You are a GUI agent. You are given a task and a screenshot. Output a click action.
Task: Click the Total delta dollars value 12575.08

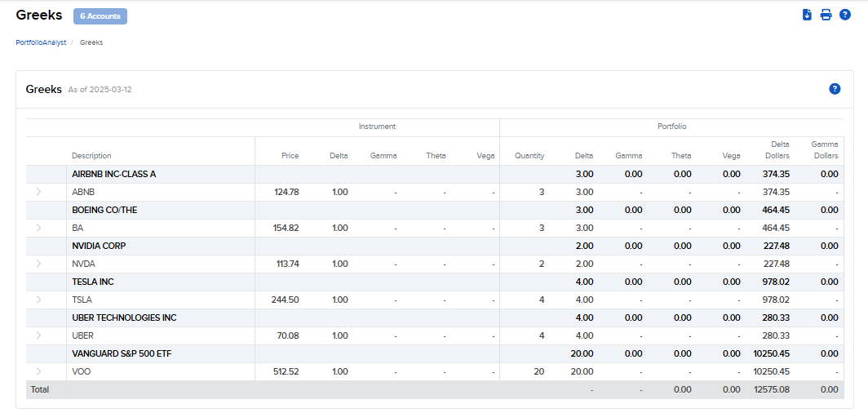point(772,389)
